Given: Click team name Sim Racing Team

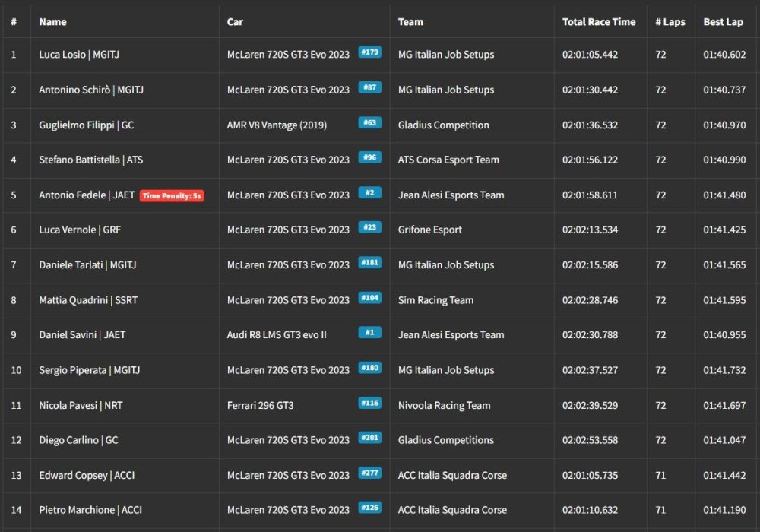Looking at the screenshot, I should [x=435, y=300].
